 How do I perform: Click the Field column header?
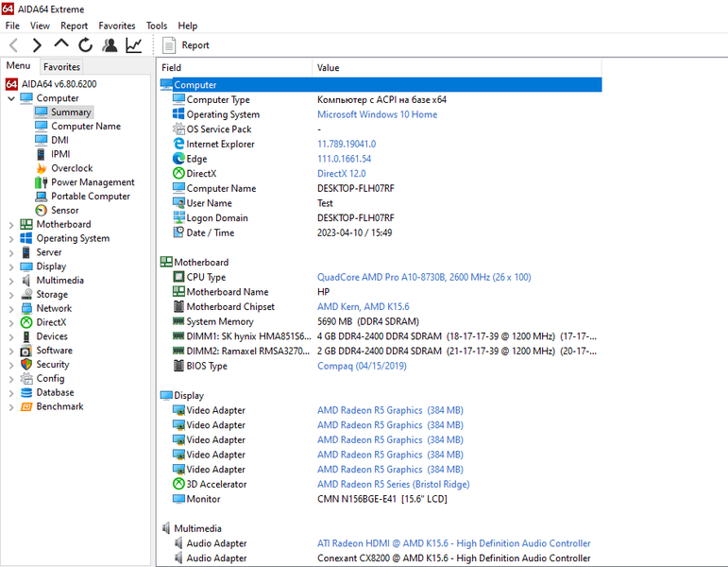click(235, 68)
